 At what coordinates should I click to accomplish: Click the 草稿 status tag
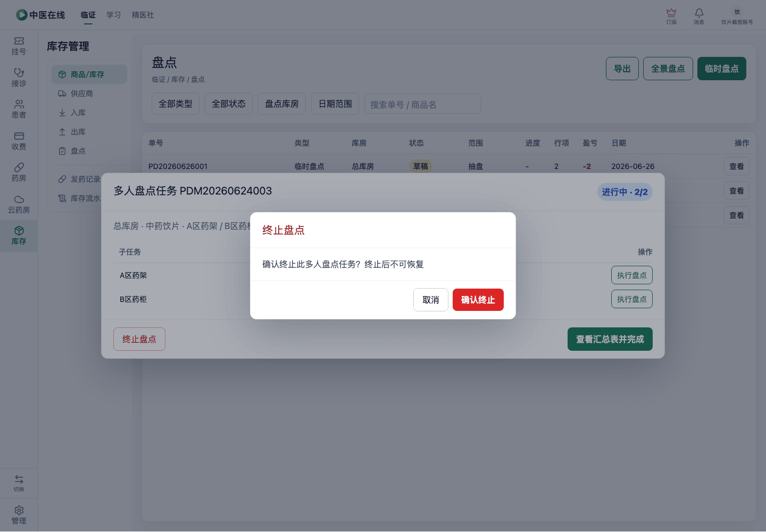tap(421, 166)
